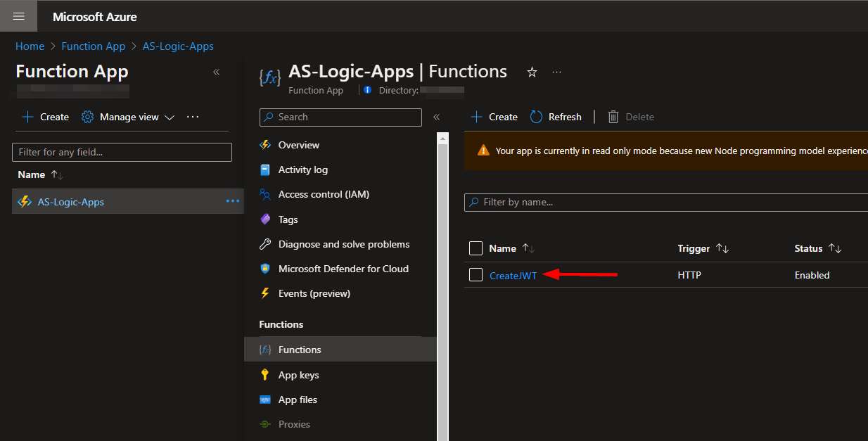Click the Defender shield icon

[265, 269]
